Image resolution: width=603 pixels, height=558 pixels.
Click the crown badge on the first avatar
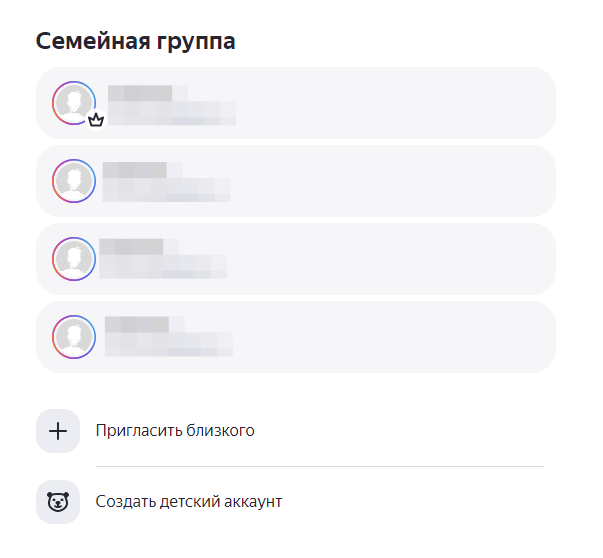96,120
